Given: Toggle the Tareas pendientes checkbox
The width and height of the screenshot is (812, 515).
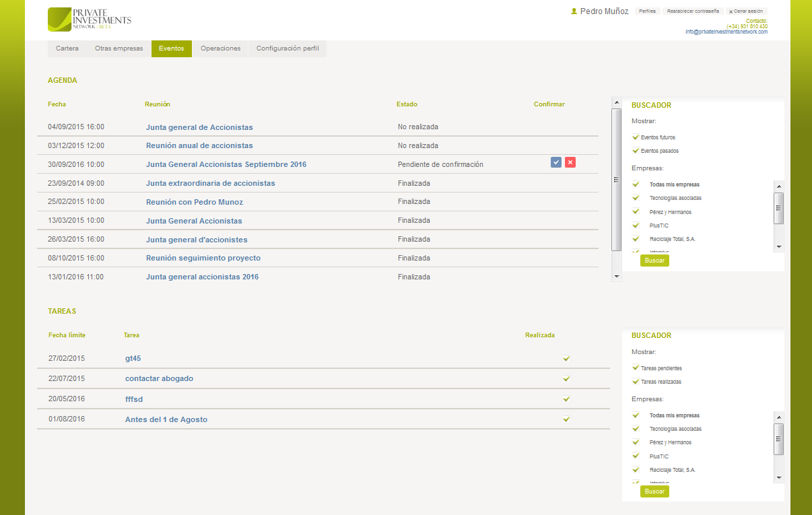Looking at the screenshot, I should click(636, 368).
